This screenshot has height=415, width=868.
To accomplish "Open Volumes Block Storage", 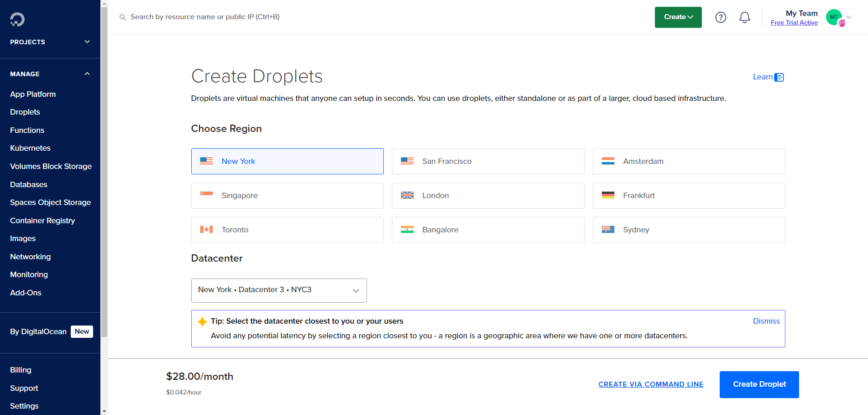I will (51, 166).
